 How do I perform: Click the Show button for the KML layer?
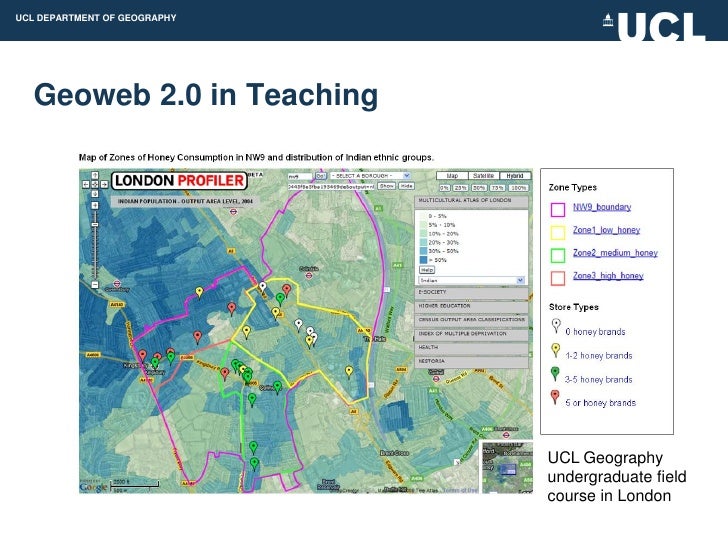(386, 186)
